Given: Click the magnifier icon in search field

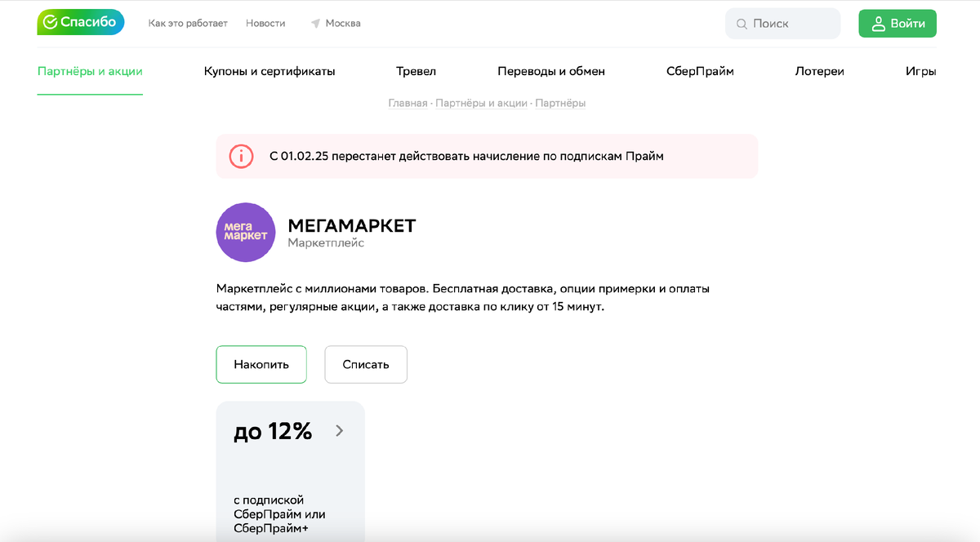Looking at the screenshot, I should click(x=742, y=24).
